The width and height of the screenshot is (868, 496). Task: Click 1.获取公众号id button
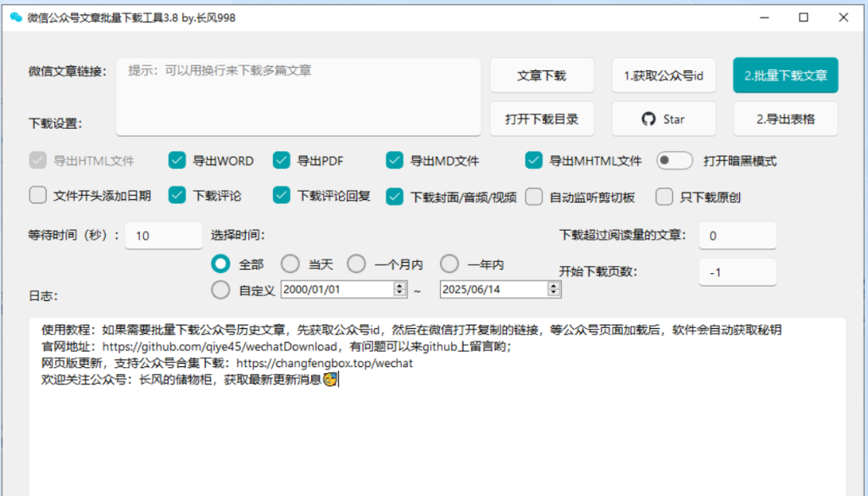pos(664,75)
